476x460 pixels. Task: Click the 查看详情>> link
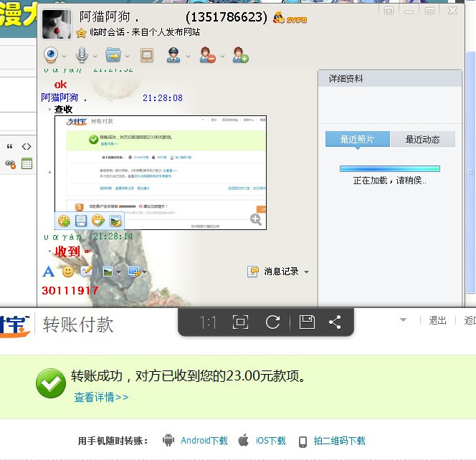(x=101, y=397)
